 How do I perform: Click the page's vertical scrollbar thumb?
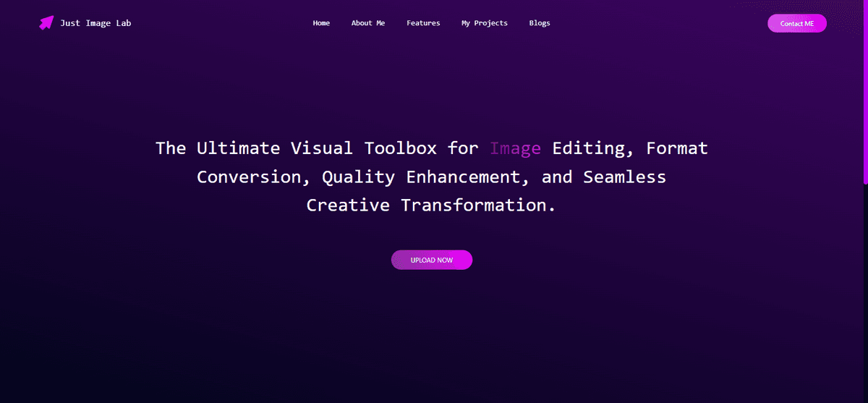click(865, 90)
